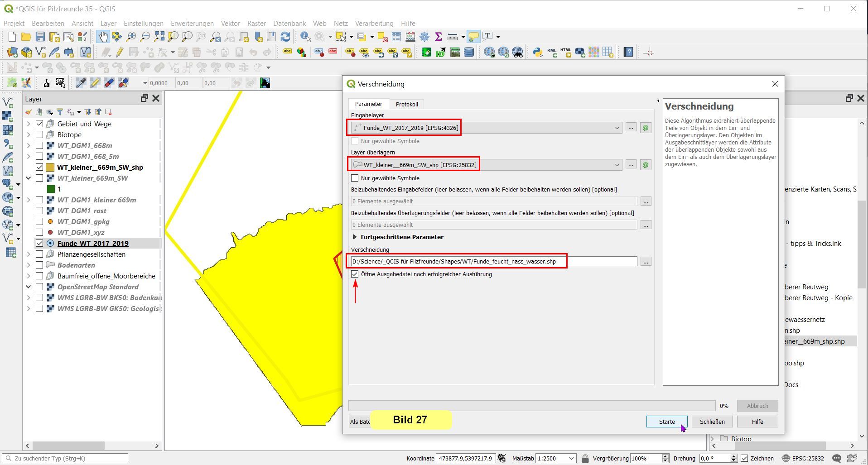
Task: Switch to the Protokoll tab
Action: (406, 104)
